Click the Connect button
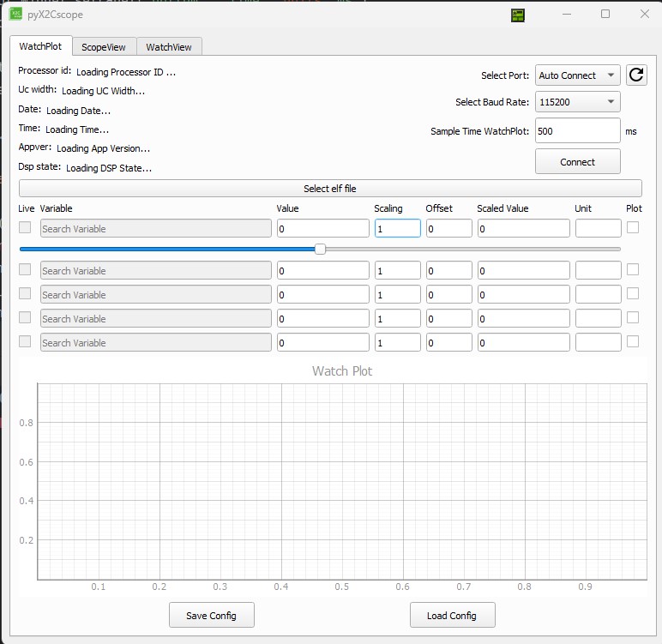Screen dimensions: 662x644 tap(577, 162)
